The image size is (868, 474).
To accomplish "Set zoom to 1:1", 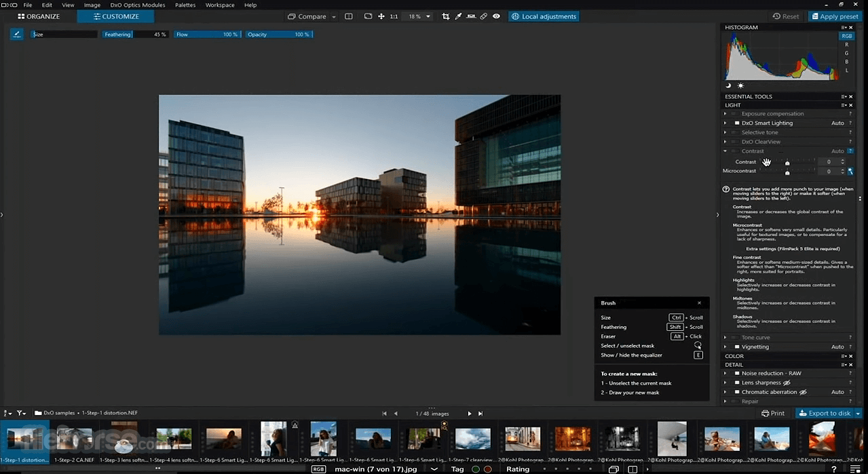I will point(394,16).
